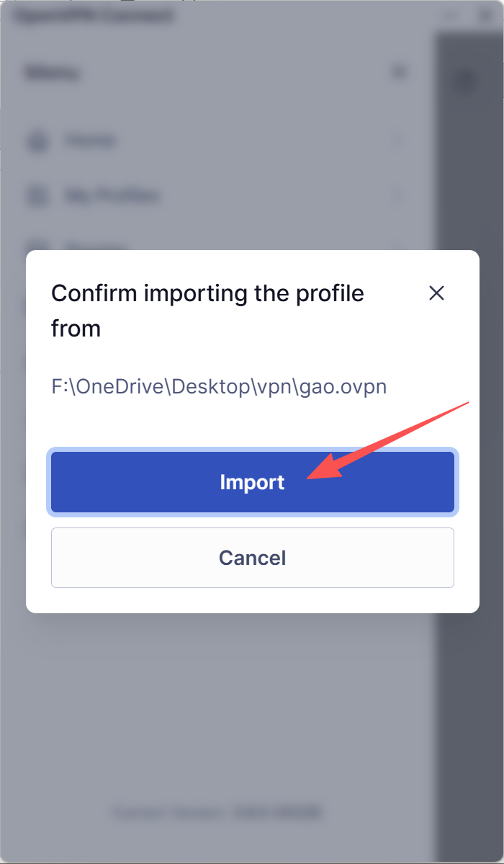Click the third menu icon below My Profiles

coord(36,246)
